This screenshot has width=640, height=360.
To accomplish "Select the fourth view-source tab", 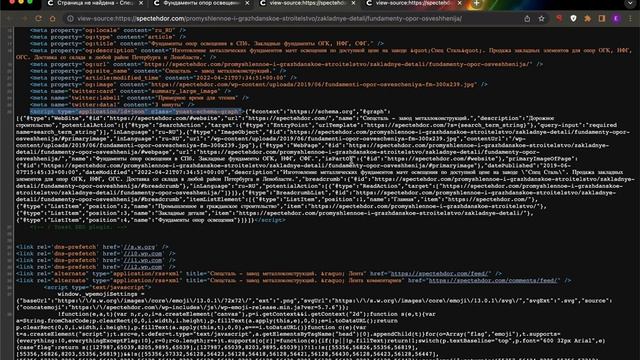I will click(413, 3).
